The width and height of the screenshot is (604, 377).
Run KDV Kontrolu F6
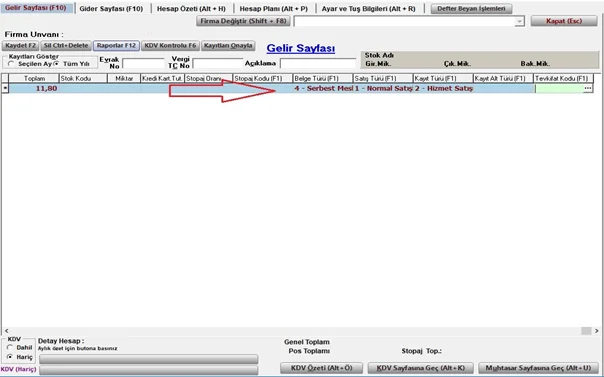[x=170, y=45]
